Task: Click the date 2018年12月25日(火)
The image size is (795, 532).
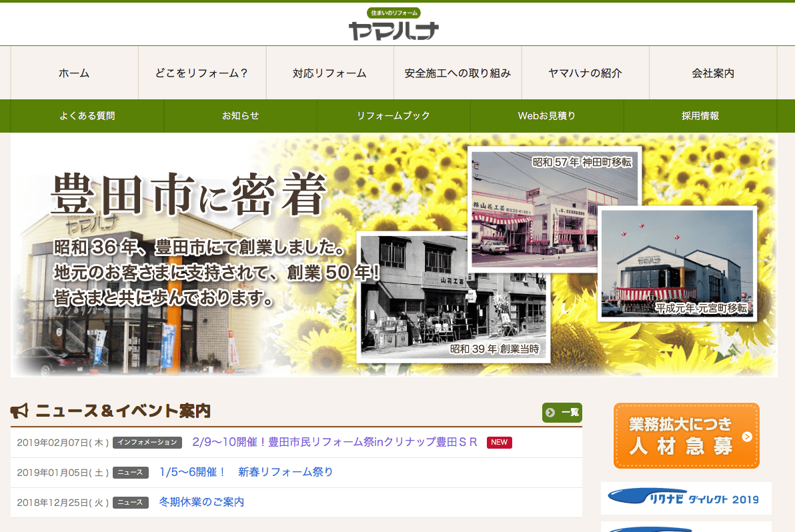Action: coord(63,503)
